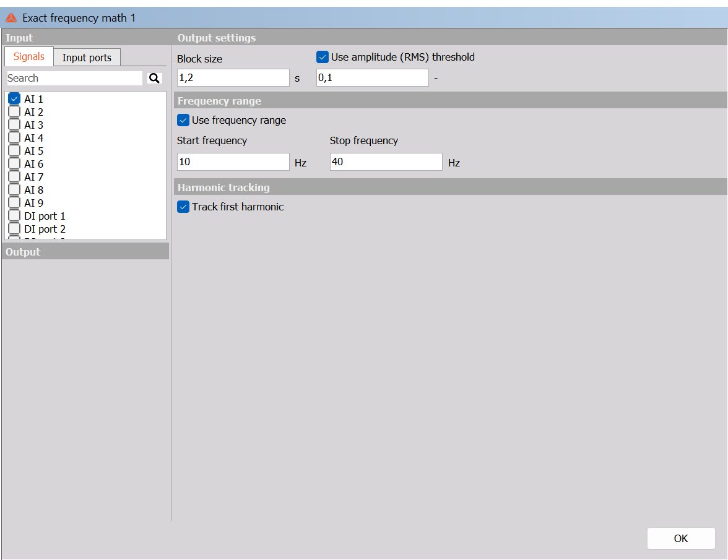
Task: Click the DI port 2 signal name
Action: click(45, 229)
